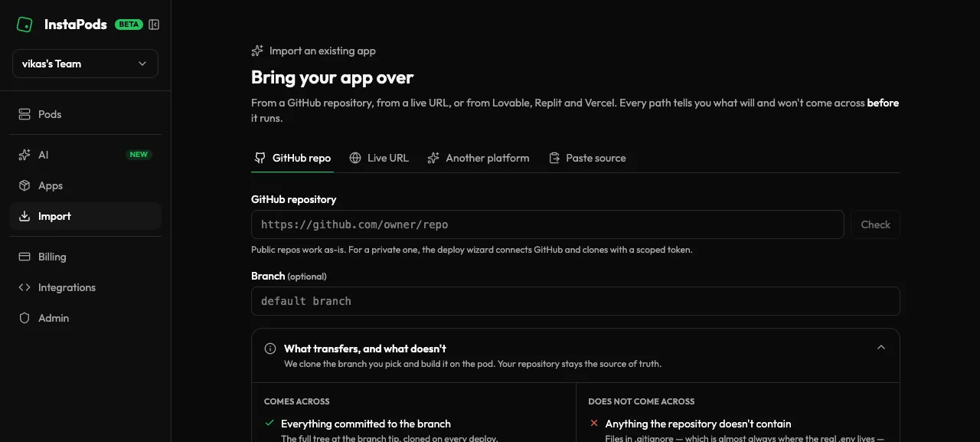The height and width of the screenshot is (442, 980).
Task: Open the Integrations page
Action: click(85, 287)
